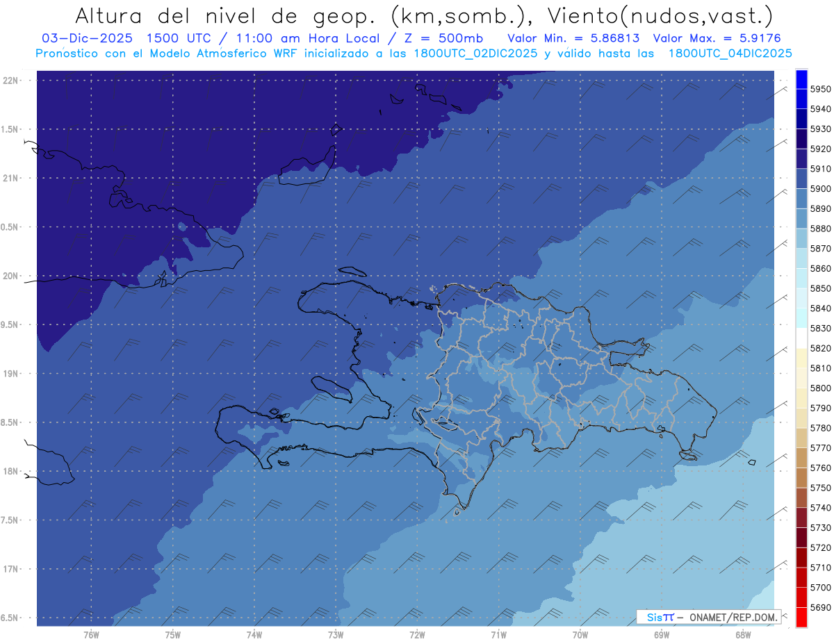Viewport: 834px width, 644px height.
Task: Click the '19N' latitude label
Action: click(x=11, y=374)
